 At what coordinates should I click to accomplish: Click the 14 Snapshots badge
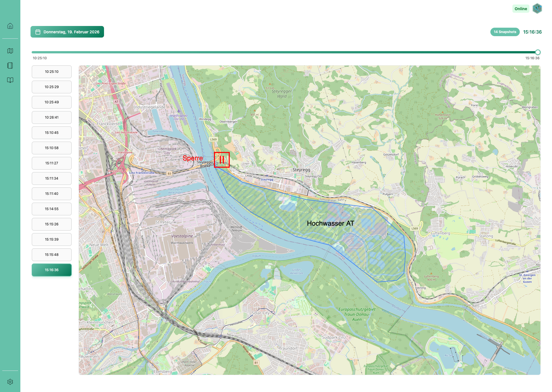point(505,32)
